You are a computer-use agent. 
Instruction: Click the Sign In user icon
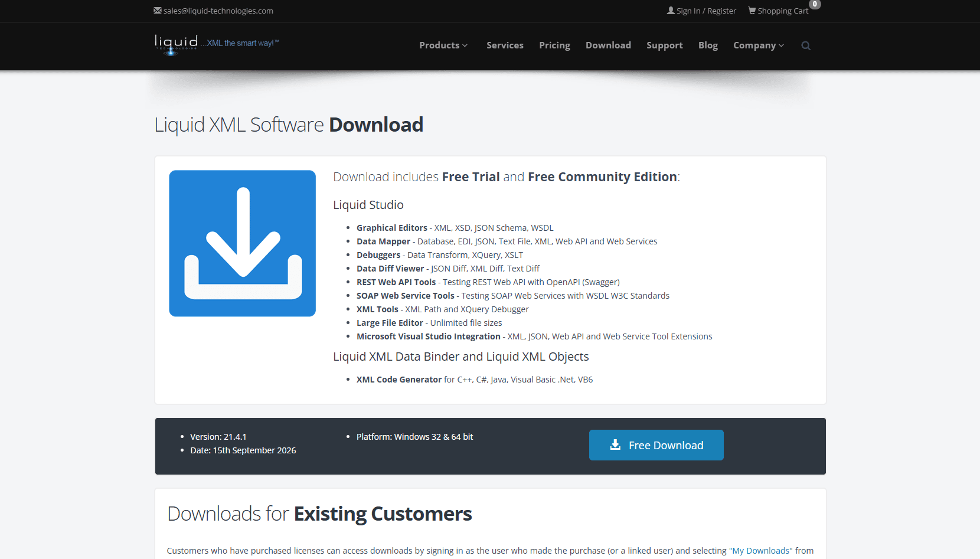pyautogui.click(x=671, y=11)
